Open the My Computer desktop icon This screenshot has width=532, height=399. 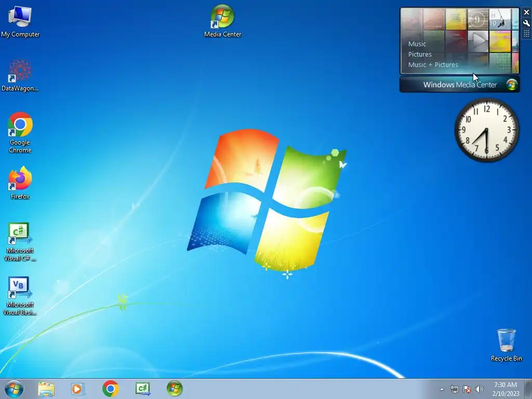[x=20, y=21]
